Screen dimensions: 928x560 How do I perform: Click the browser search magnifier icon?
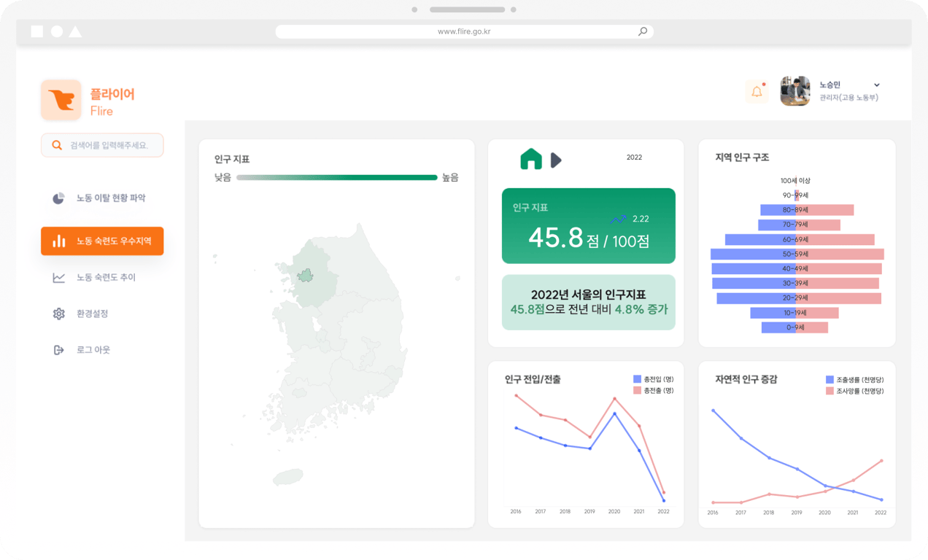pos(643,31)
